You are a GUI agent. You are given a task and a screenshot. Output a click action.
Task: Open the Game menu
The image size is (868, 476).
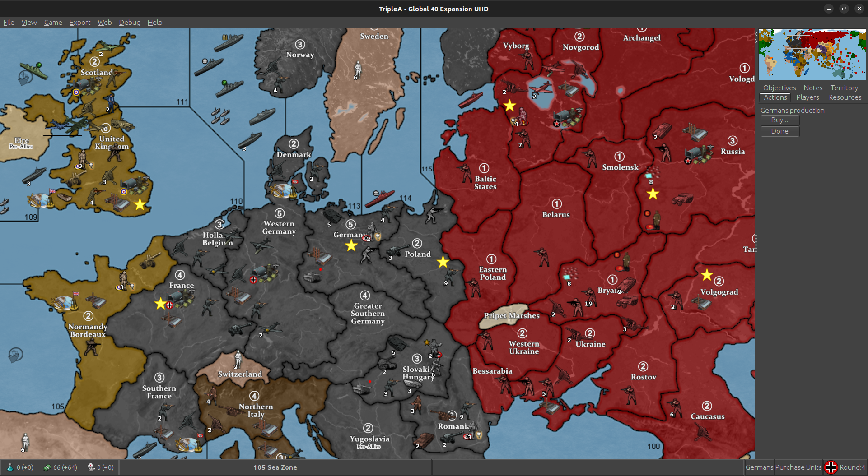[53, 22]
